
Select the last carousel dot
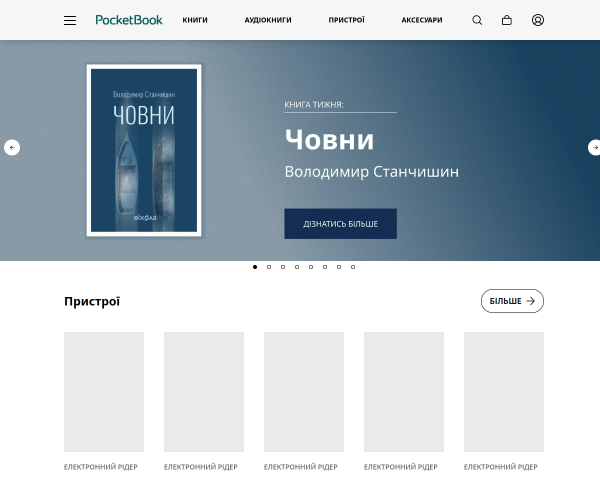(353, 267)
